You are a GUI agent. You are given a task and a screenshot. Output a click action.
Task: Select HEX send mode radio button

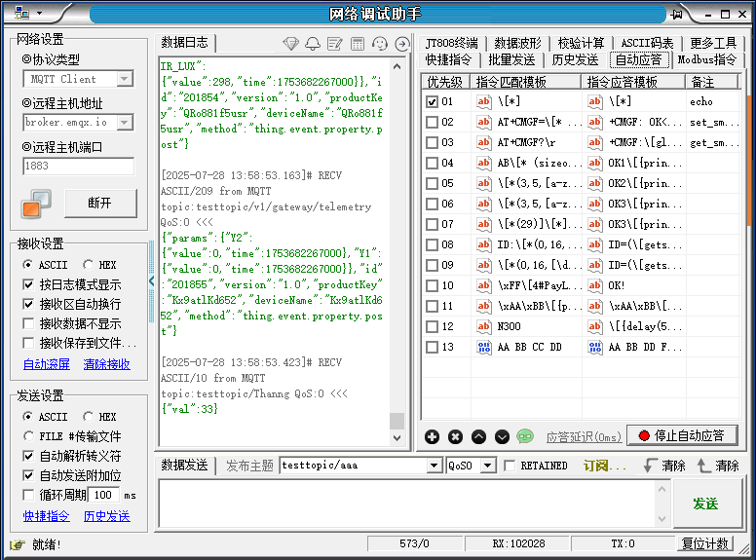[x=88, y=417]
